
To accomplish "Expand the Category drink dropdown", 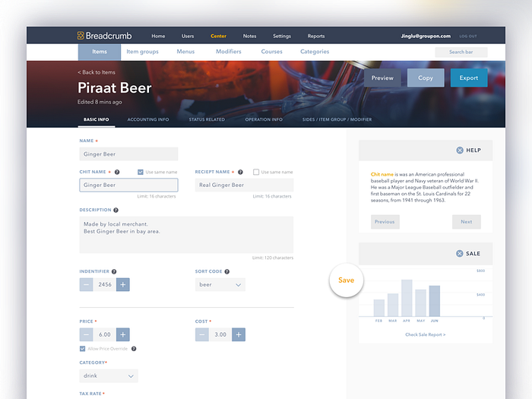I will 109,375.
